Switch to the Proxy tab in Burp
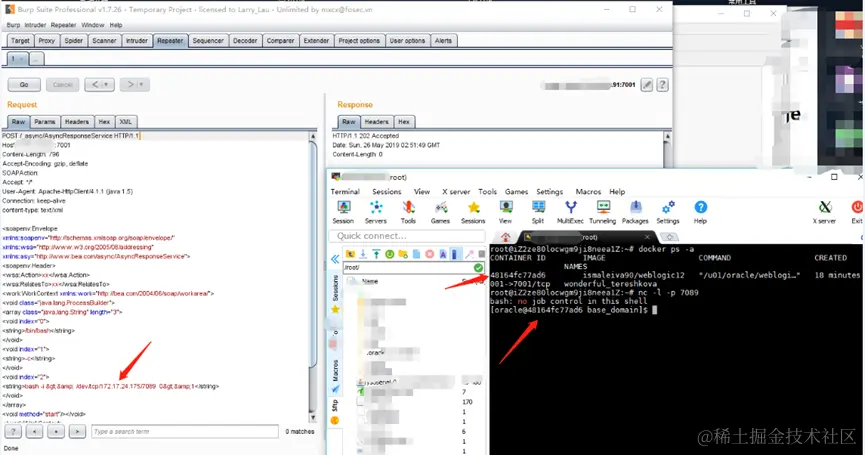865x455 pixels. coord(46,41)
